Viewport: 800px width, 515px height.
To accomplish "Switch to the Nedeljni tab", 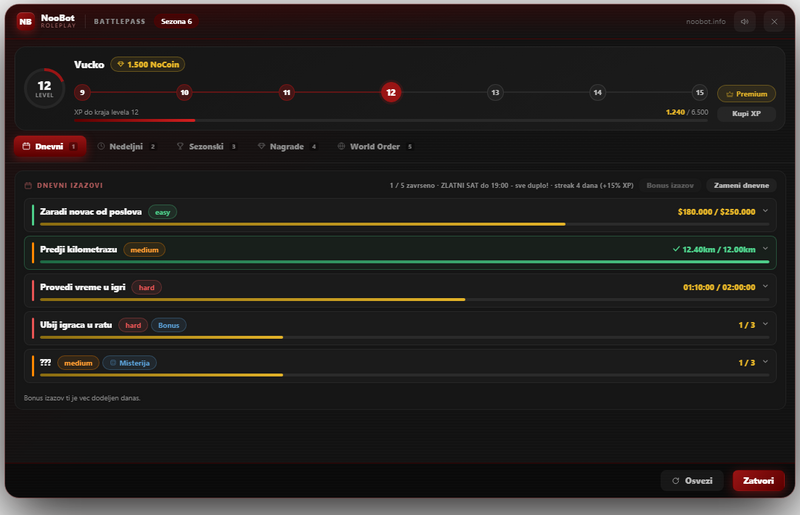I will tap(127, 146).
